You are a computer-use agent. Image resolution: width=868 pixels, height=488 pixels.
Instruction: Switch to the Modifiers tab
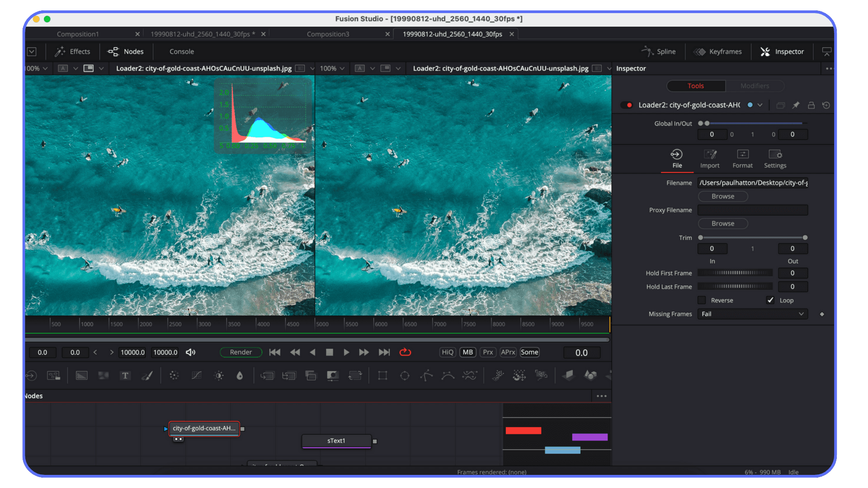[754, 86]
